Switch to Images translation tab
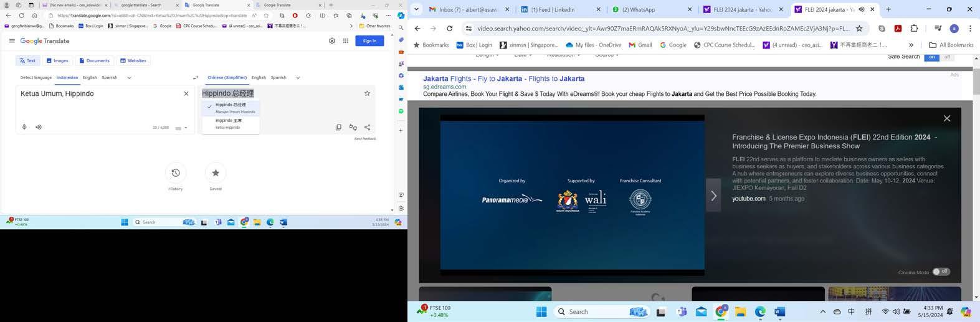 57,60
